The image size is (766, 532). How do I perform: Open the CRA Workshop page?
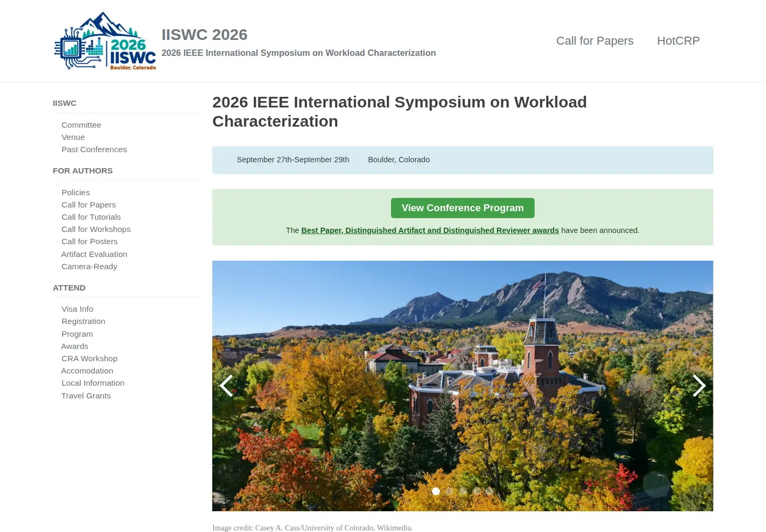coord(89,359)
